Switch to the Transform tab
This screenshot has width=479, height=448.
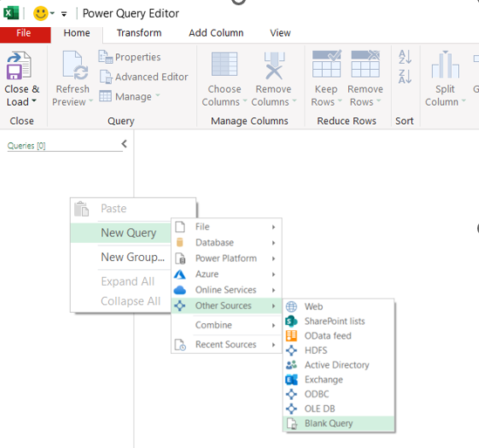[x=139, y=33]
